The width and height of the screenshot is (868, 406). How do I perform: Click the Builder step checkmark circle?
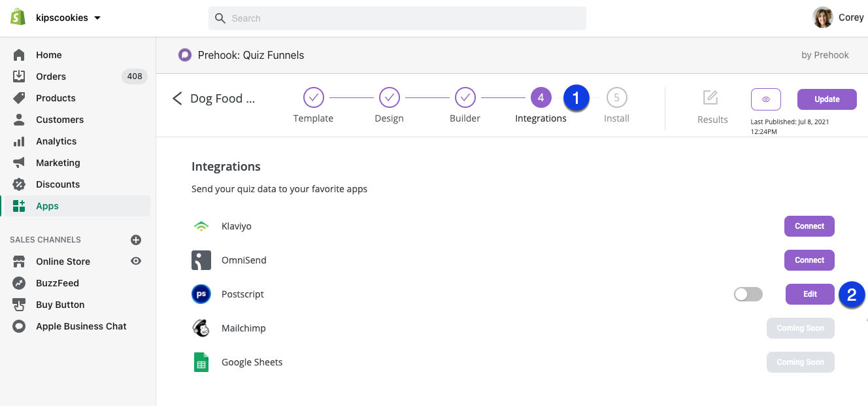(465, 98)
